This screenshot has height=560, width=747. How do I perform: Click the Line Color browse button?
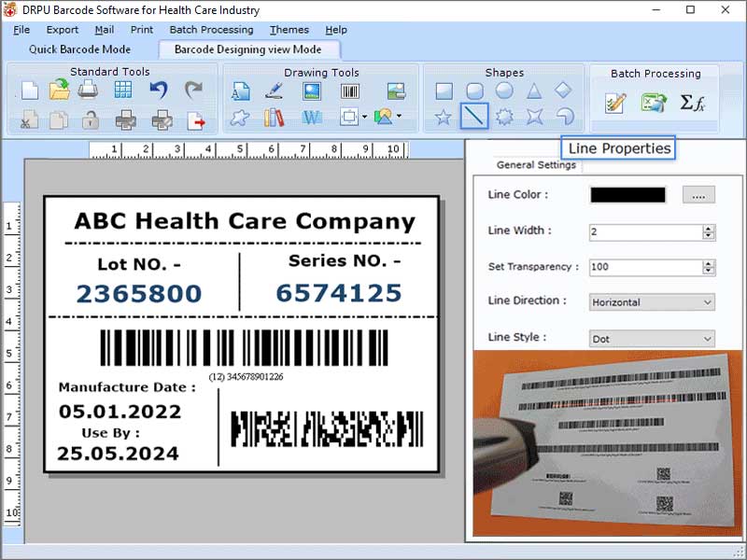pos(698,195)
